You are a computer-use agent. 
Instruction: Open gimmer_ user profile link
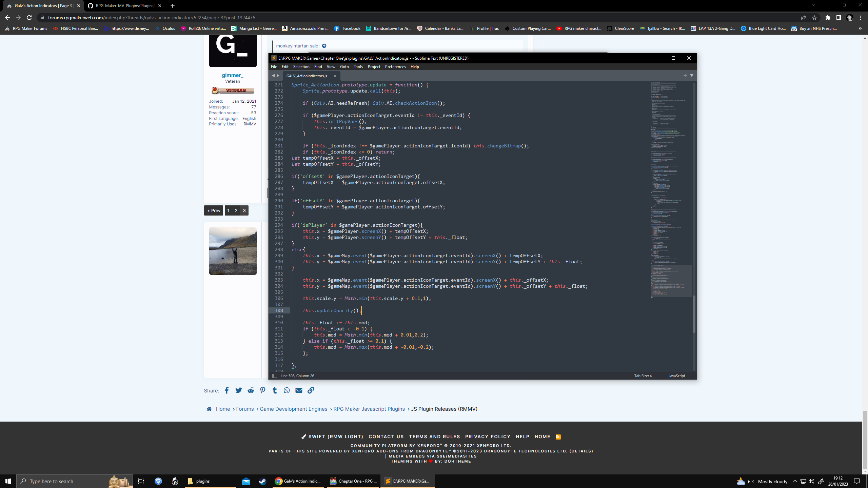click(x=233, y=75)
